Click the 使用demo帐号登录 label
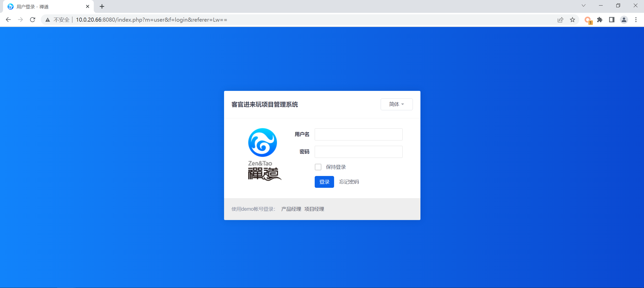 click(x=253, y=209)
